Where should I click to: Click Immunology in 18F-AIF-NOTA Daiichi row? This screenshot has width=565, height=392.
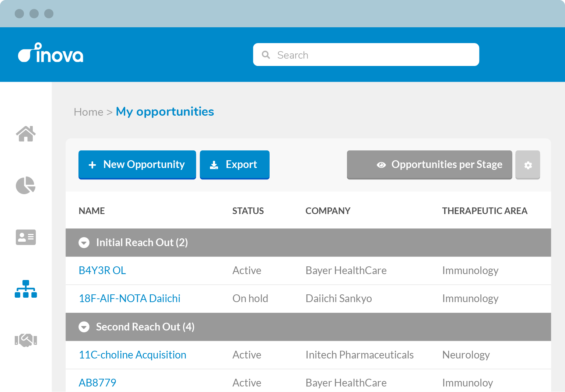(470, 298)
